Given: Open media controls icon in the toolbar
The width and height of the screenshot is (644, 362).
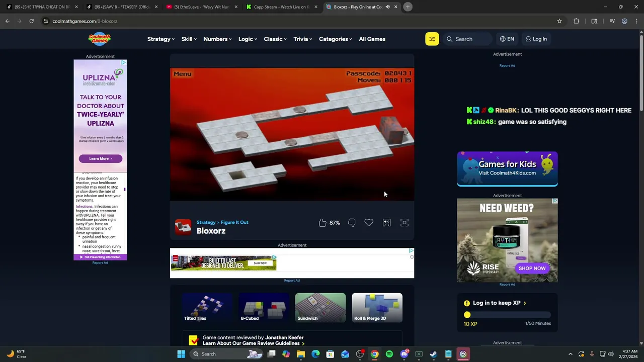Looking at the screenshot, I should [x=612, y=21].
